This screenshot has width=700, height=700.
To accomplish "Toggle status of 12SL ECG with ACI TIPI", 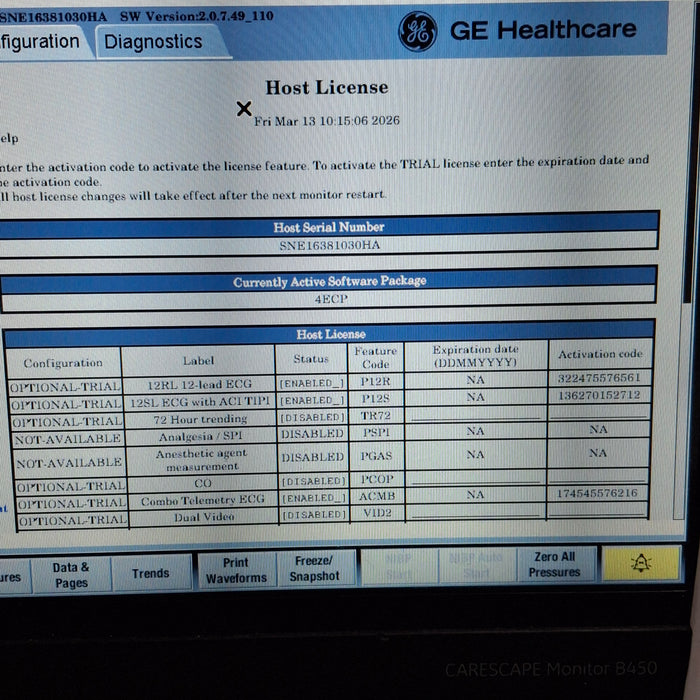I will pos(312,400).
